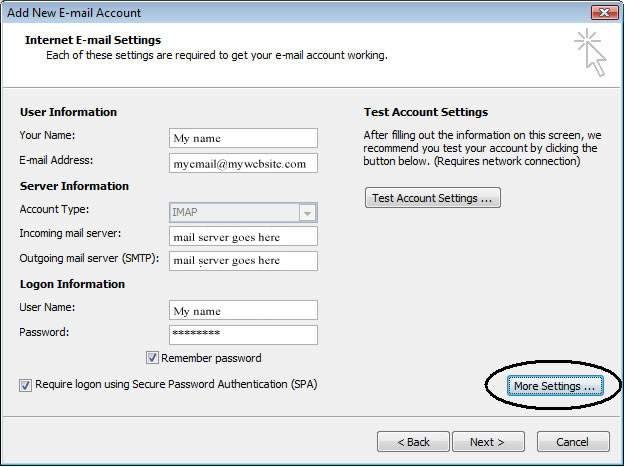Focus the E-mail Address input box

(244, 163)
